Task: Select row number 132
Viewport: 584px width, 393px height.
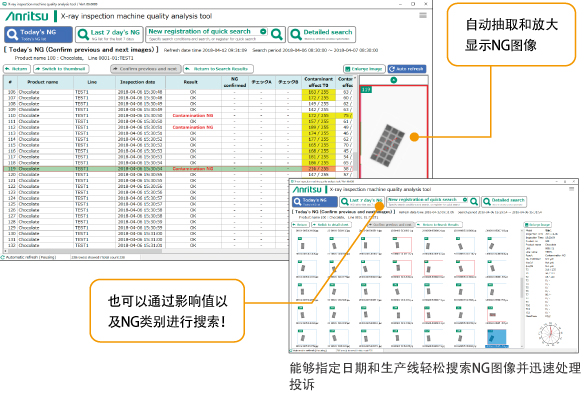Action: click(12, 245)
